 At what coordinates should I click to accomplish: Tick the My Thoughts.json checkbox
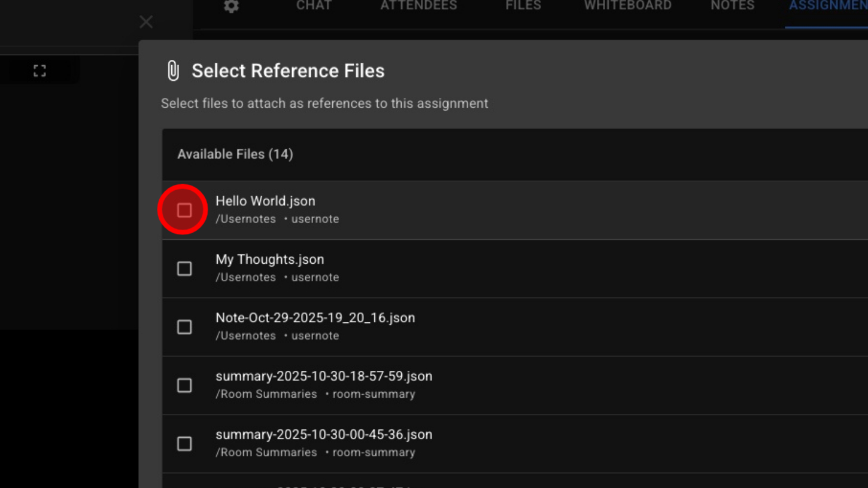coord(184,269)
